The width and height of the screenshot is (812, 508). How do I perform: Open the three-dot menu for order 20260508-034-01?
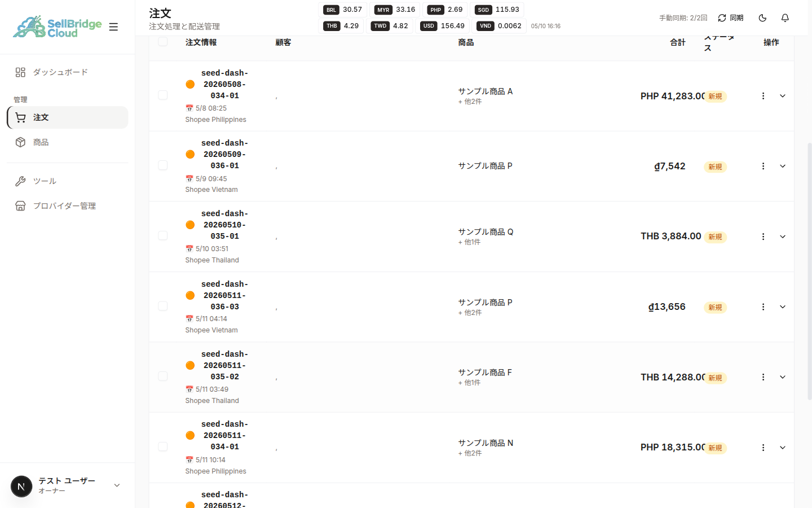[763, 96]
